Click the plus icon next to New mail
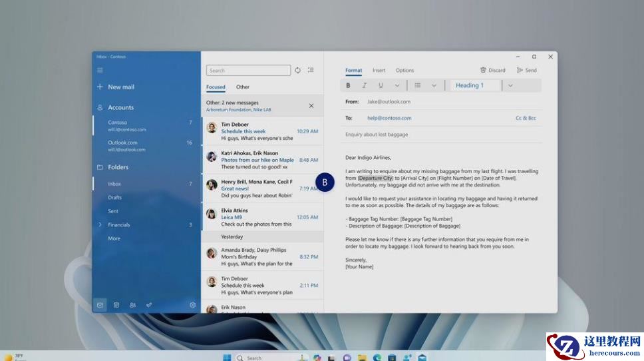 coord(100,87)
